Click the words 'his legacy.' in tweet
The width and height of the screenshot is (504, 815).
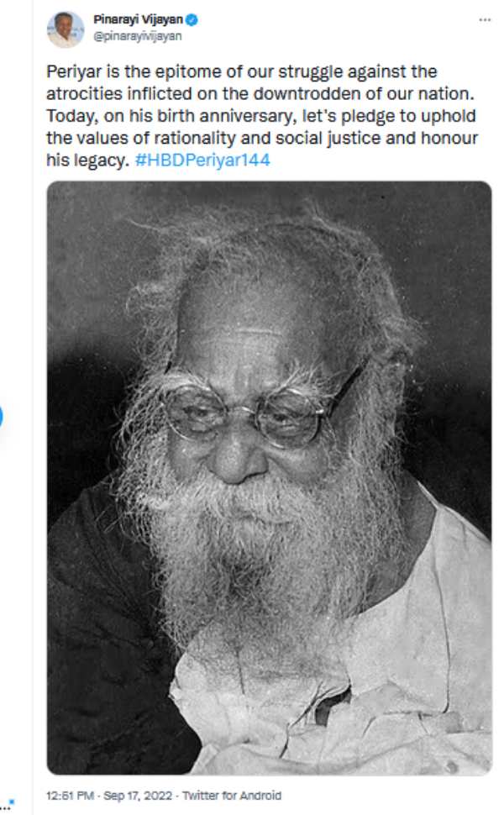(87, 160)
